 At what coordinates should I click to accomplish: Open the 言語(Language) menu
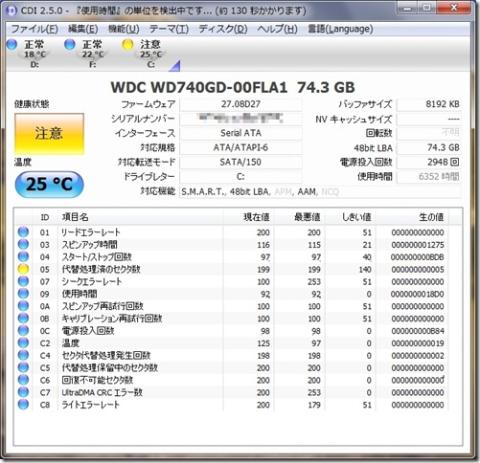coord(340,29)
